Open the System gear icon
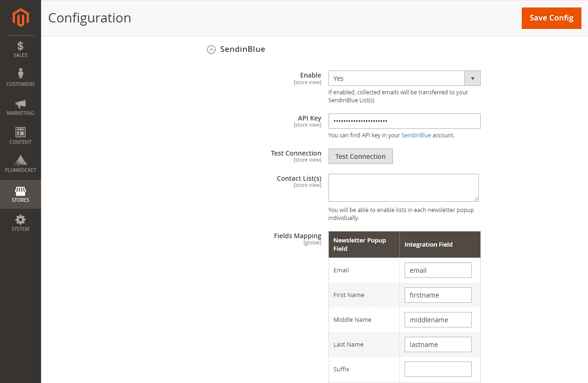The width and height of the screenshot is (588, 383). click(x=21, y=220)
